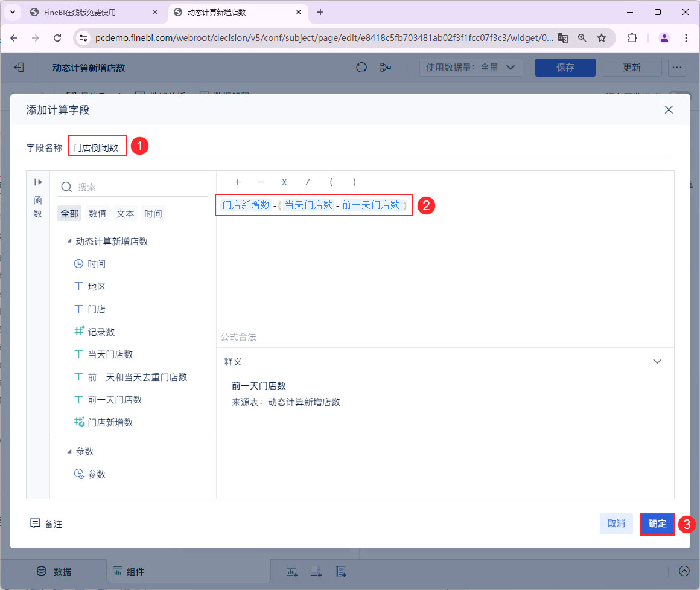This screenshot has width=700, height=590.
Task: Insert the multiply operator
Action: (284, 182)
